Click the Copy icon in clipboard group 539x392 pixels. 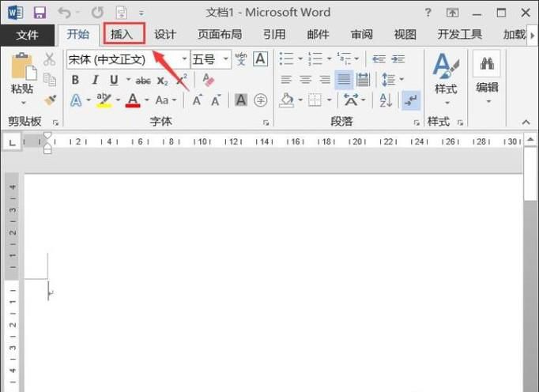(x=50, y=80)
